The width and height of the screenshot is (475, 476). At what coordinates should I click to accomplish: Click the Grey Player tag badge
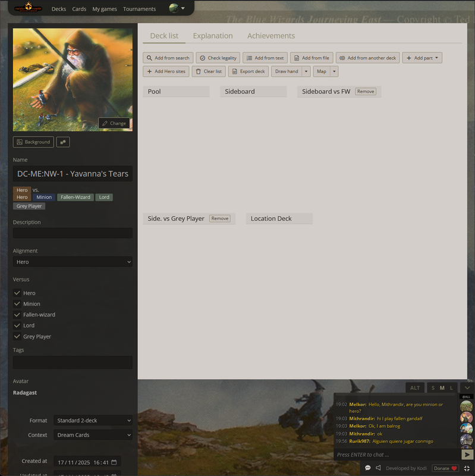click(29, 206)
